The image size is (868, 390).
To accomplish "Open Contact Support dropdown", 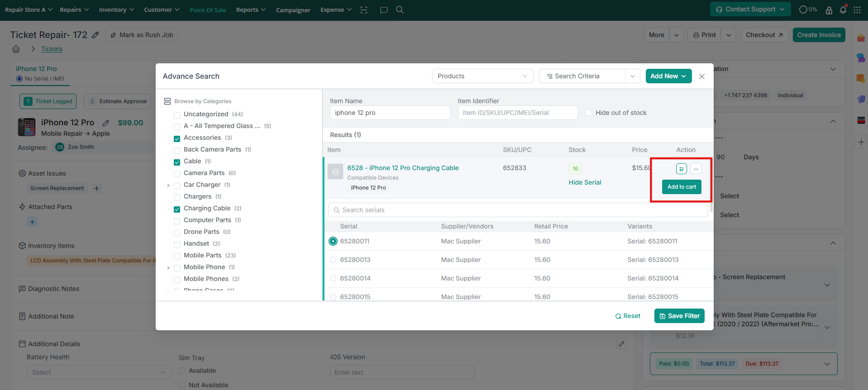I will tap(750, 9).
